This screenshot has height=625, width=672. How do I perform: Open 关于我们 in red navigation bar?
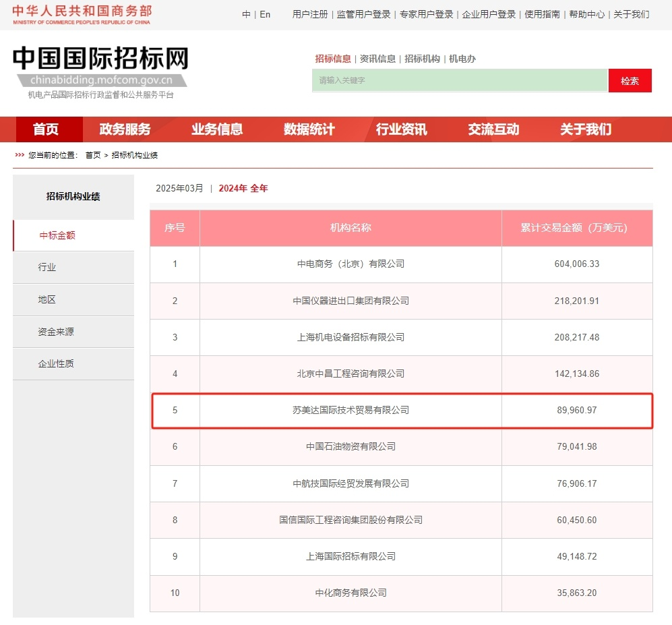pos(586,129)
